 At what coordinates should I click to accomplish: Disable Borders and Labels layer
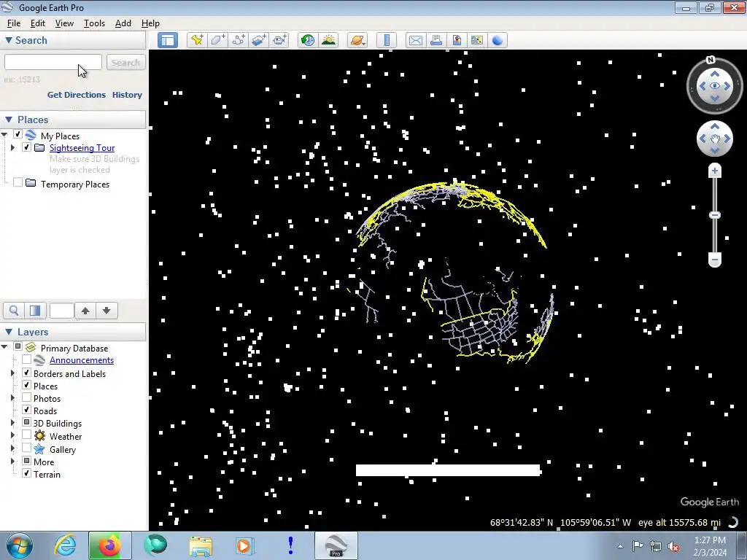point(27,373)
